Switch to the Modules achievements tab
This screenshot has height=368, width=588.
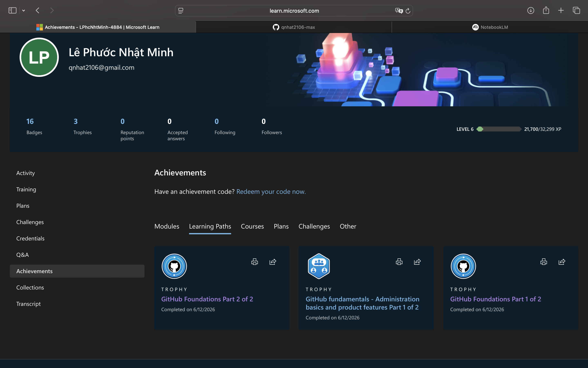[x=167, y=226]
